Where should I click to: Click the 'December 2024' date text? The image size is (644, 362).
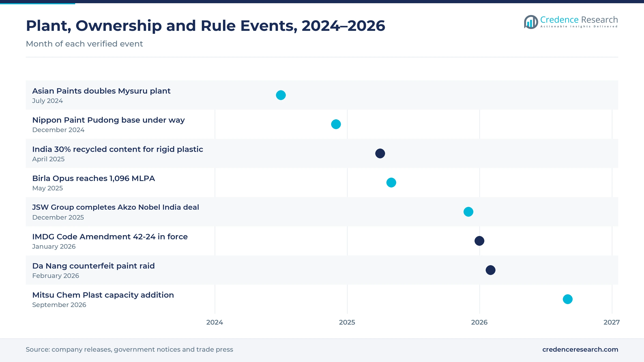(x=58, y=130)
